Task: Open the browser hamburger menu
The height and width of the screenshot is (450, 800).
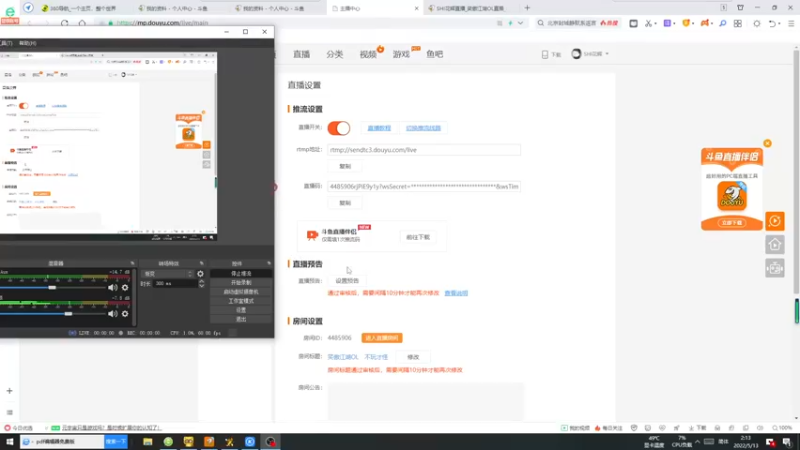Action: pyautogui.click(x=791, y=23)
